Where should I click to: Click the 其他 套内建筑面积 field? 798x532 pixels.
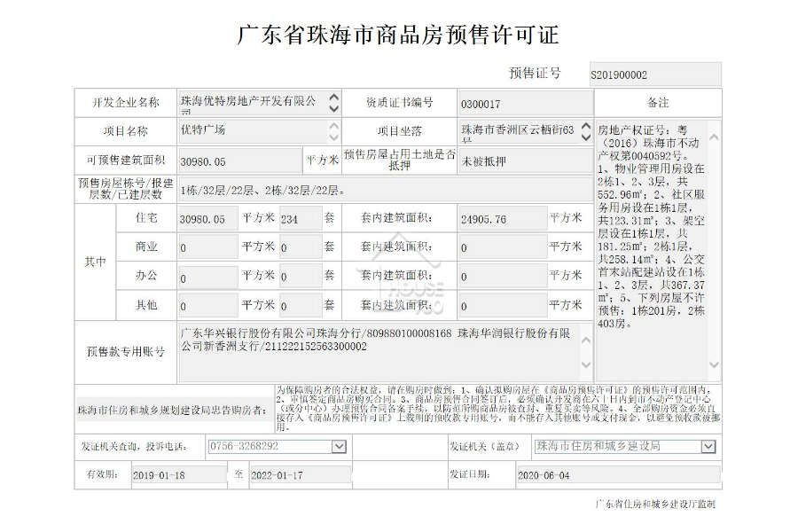pos(503,305)
